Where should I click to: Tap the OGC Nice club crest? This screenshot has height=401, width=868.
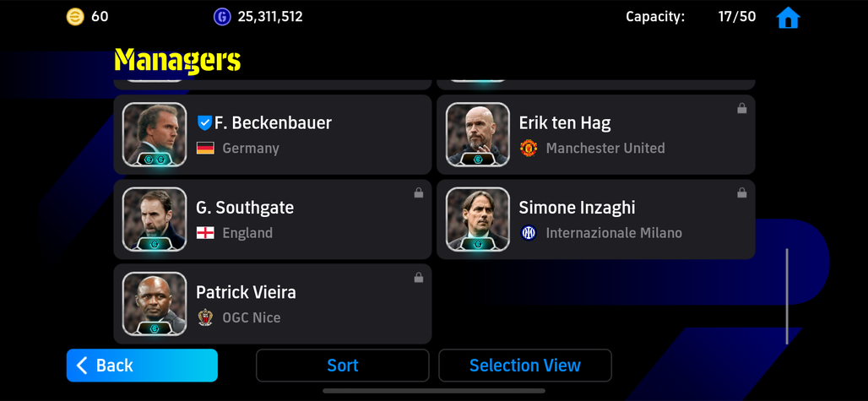(205, 317)
